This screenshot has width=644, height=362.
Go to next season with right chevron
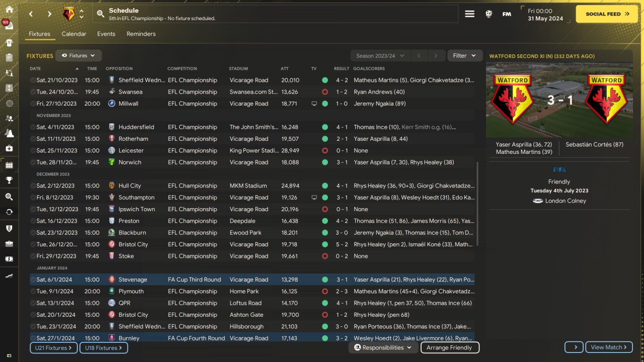(436, 56)
